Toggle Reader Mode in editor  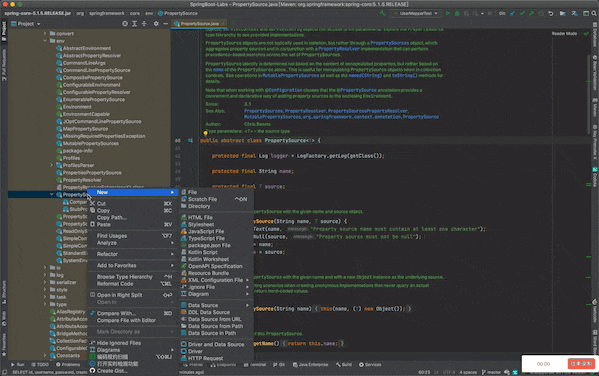tap(564, 34)
